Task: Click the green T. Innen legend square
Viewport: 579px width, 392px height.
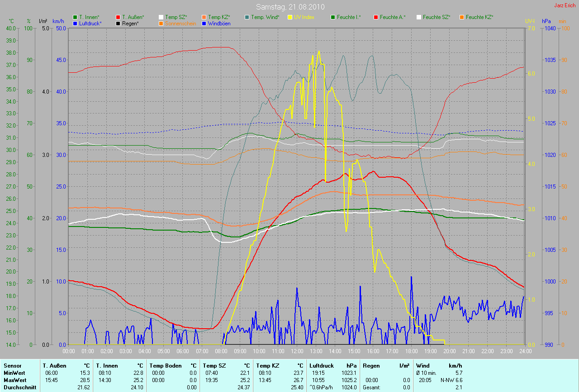Action: coord(75,17)
